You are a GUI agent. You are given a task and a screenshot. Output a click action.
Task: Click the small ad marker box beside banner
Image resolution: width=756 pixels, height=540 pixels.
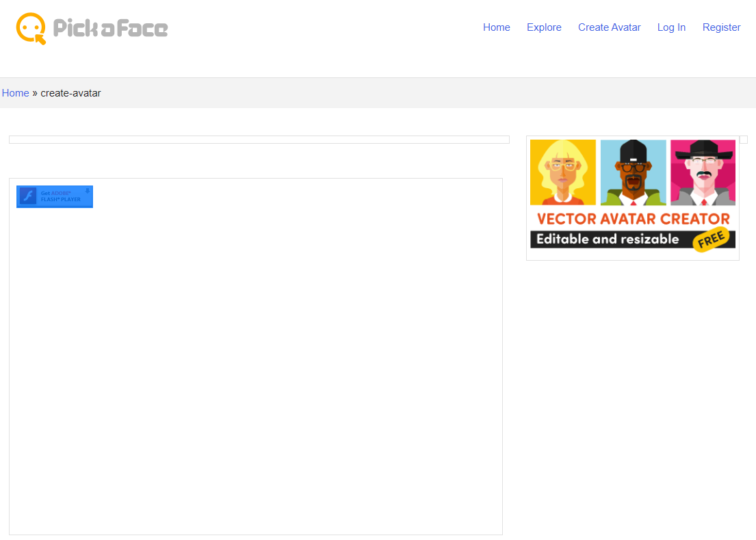coord(744,140)
